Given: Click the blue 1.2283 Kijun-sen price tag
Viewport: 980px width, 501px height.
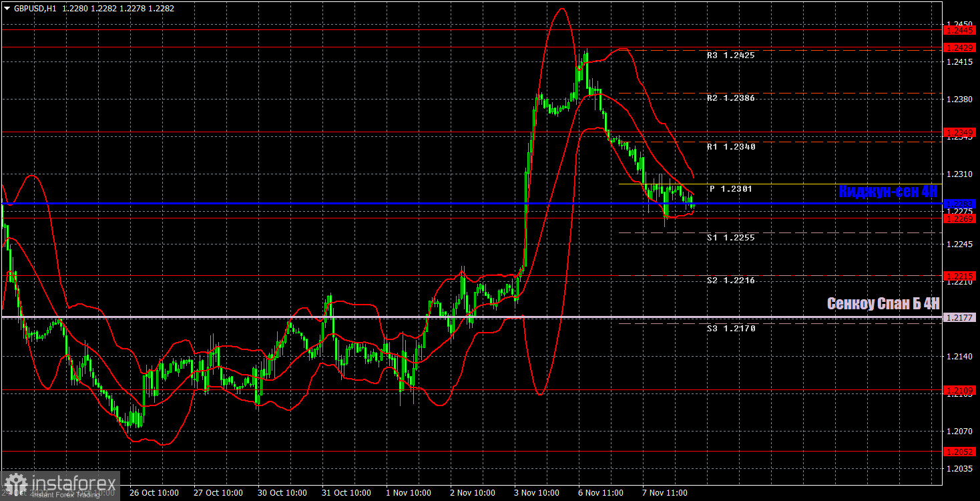Looking at the screenshot, I should coord(960,203).
